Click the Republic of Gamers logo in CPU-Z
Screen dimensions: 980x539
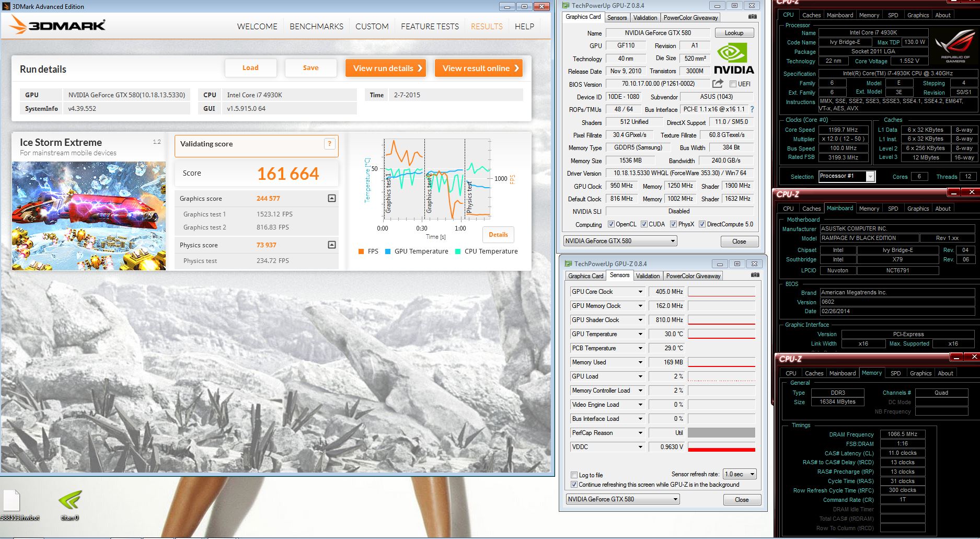click(955, 47)
